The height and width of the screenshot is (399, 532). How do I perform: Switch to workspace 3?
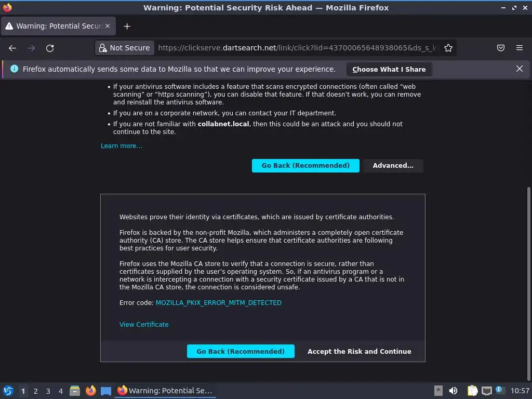pyautogui.click(x=48, y=391)
